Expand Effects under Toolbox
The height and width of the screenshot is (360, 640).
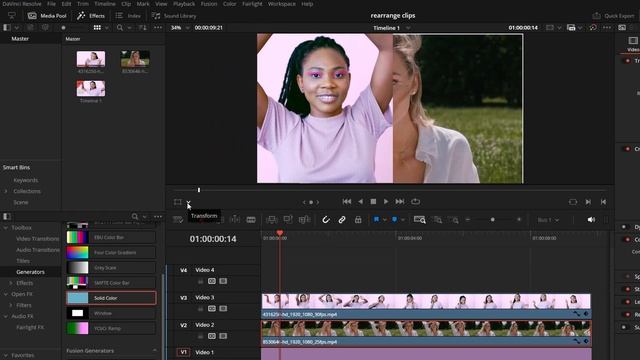(x=11, y=283)
